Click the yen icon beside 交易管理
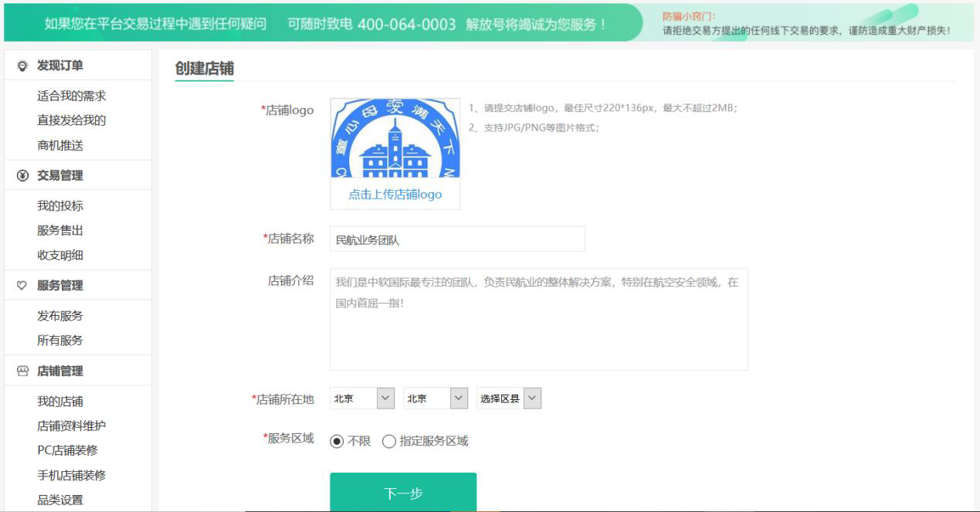The width and height of the screenshot is (980, 512). [22, 176]
